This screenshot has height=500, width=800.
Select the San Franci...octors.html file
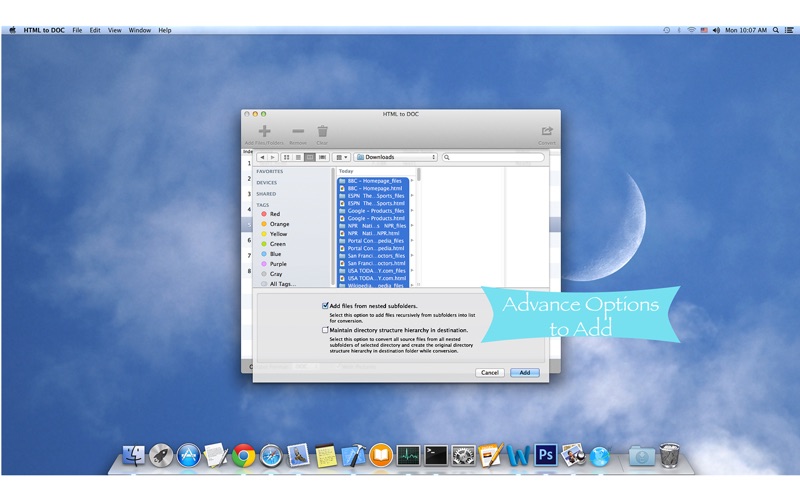[x=373, y=263]
